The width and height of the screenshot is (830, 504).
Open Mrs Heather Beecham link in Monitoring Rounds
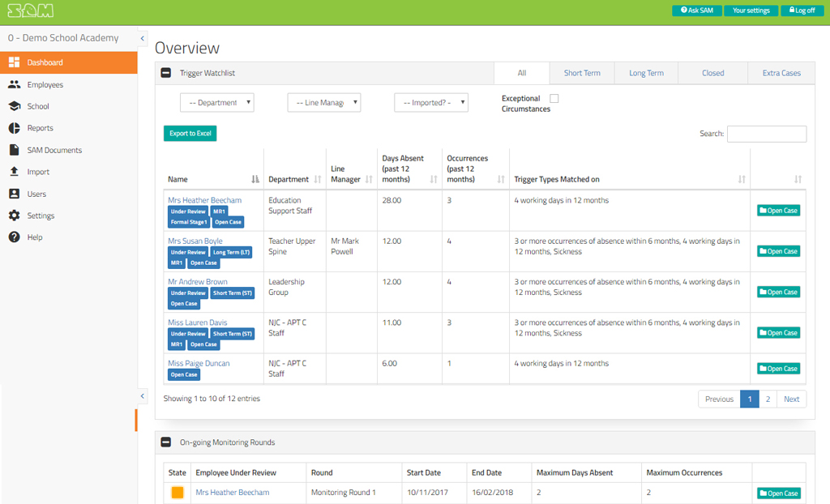click(233, 493)
